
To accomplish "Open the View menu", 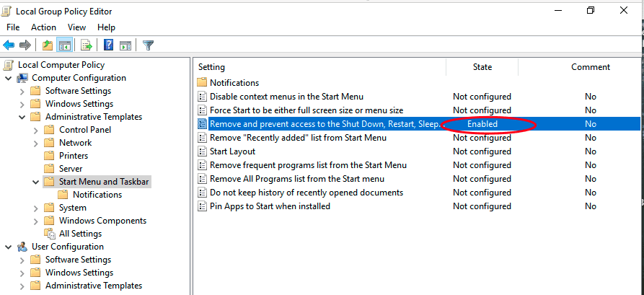I will pos(76,27).
